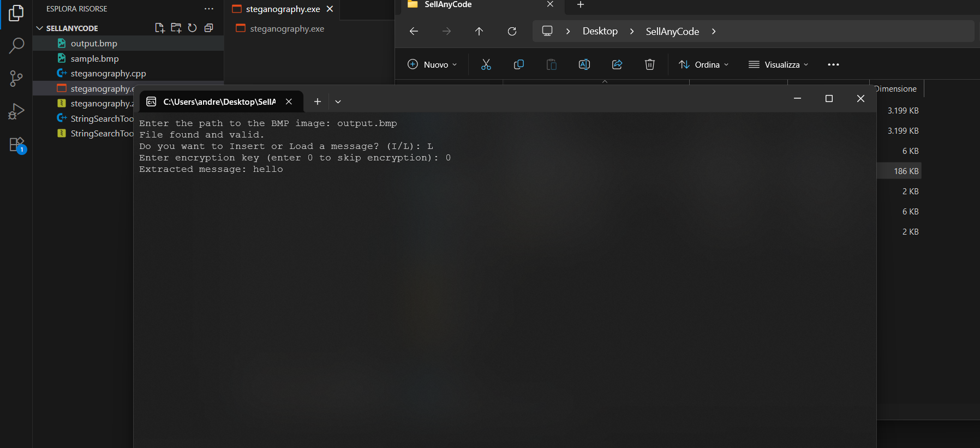Click the New Folder icon in explorer

tap(176, 28)
